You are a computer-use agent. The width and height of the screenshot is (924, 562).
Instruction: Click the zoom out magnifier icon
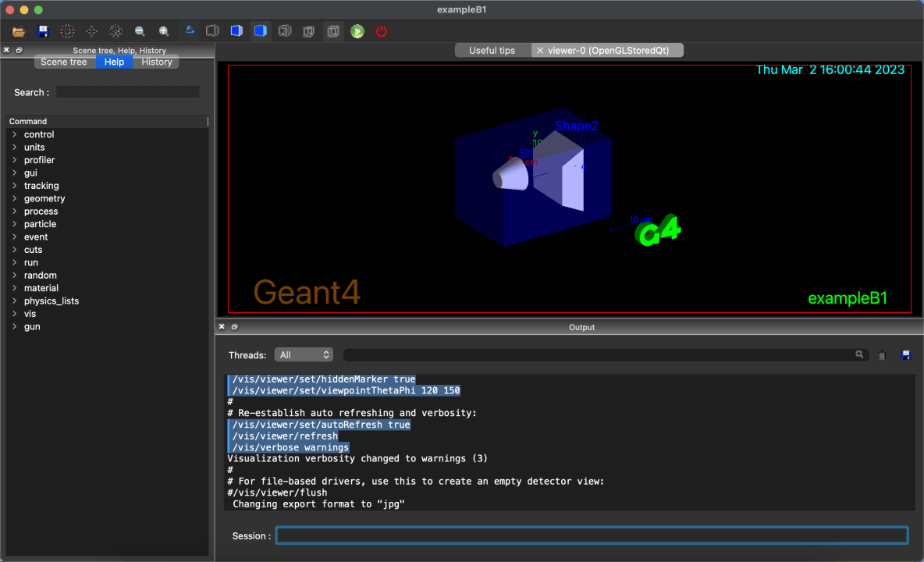pos(140,31)
